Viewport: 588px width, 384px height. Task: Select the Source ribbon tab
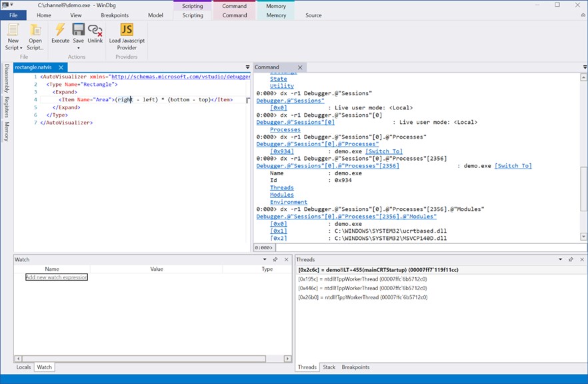(x=313, y=15)
